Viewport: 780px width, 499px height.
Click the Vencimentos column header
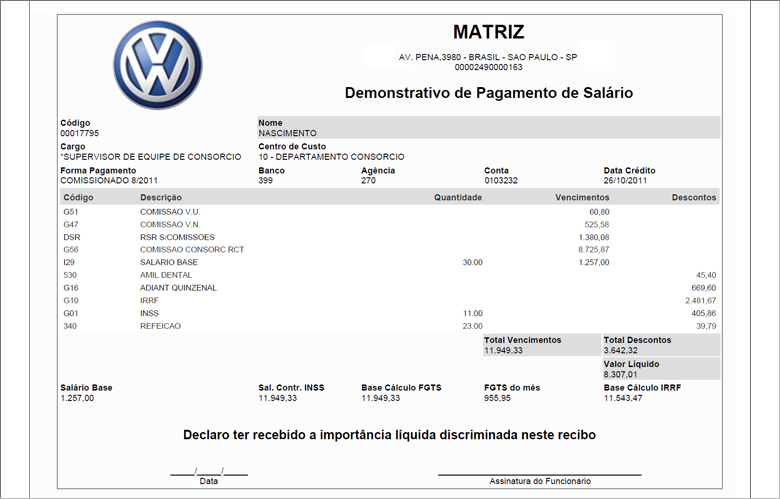pos(582,198)
